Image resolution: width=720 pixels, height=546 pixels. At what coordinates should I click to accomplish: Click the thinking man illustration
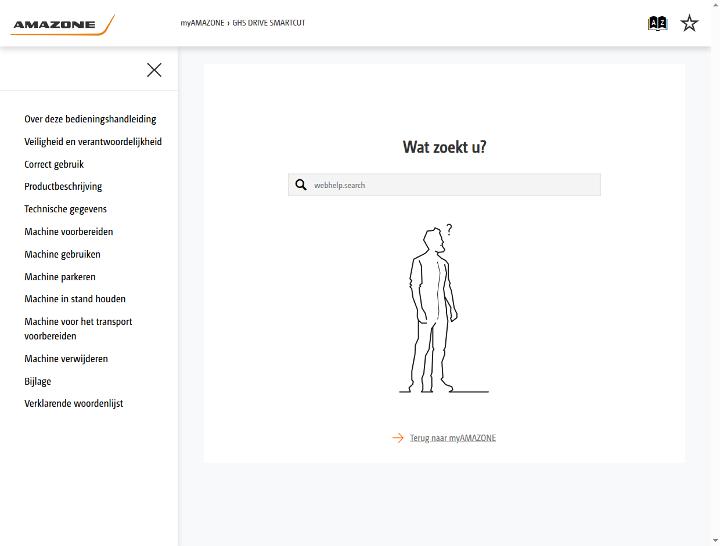(x=444, y=309)
